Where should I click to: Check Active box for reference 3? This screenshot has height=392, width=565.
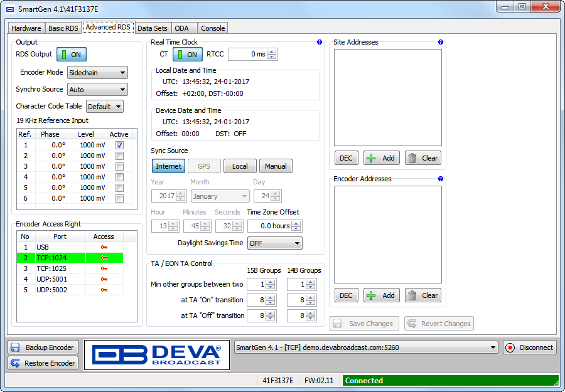[119, 166]
